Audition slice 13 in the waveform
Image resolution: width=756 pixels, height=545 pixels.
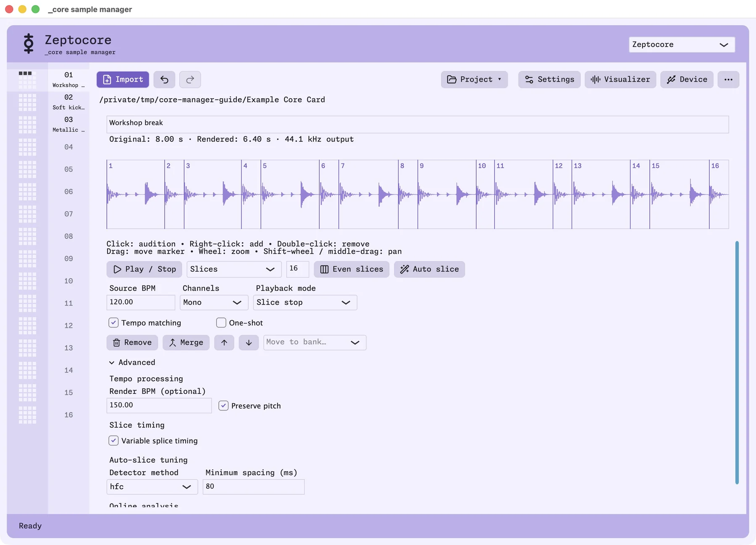point(601,194)
